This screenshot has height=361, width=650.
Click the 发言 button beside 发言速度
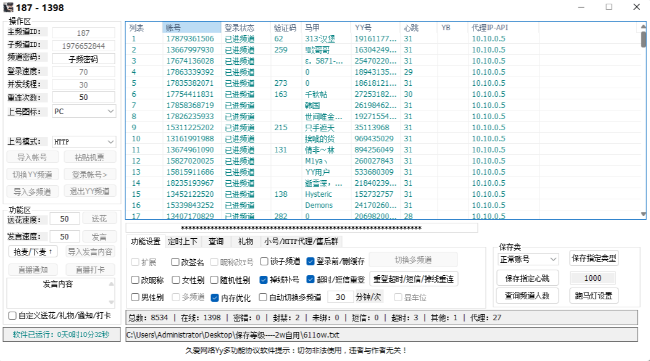[x=99, y=237]
